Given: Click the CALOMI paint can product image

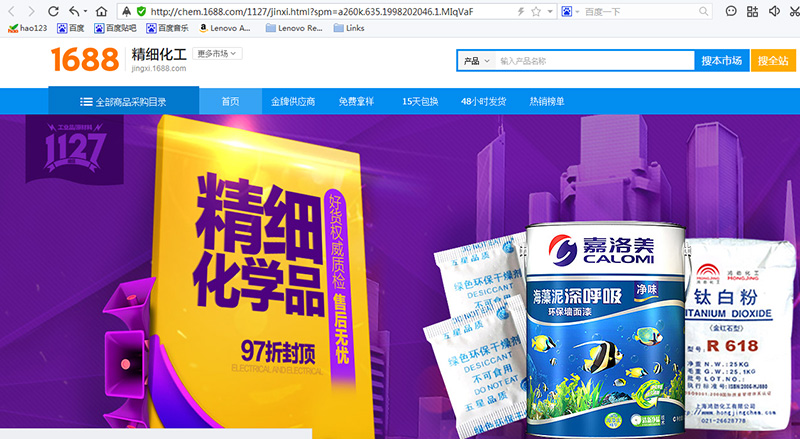Looking at the screenshot, I should tap(605, 330).
